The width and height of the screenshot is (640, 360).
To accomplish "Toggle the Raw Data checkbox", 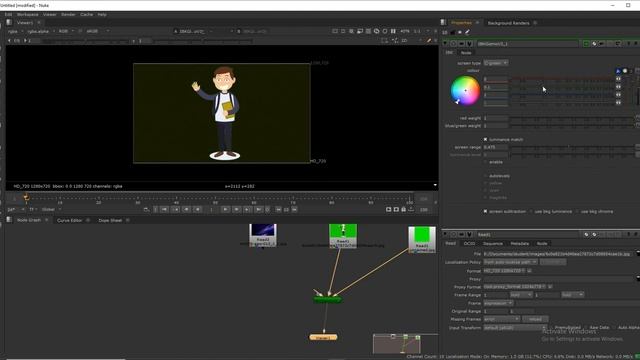I will tap(587, 328).
